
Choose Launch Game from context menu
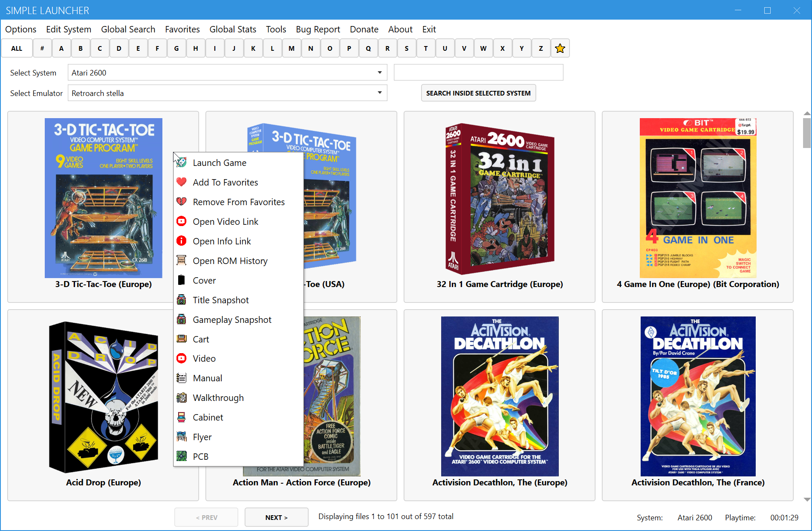[238, 162]
